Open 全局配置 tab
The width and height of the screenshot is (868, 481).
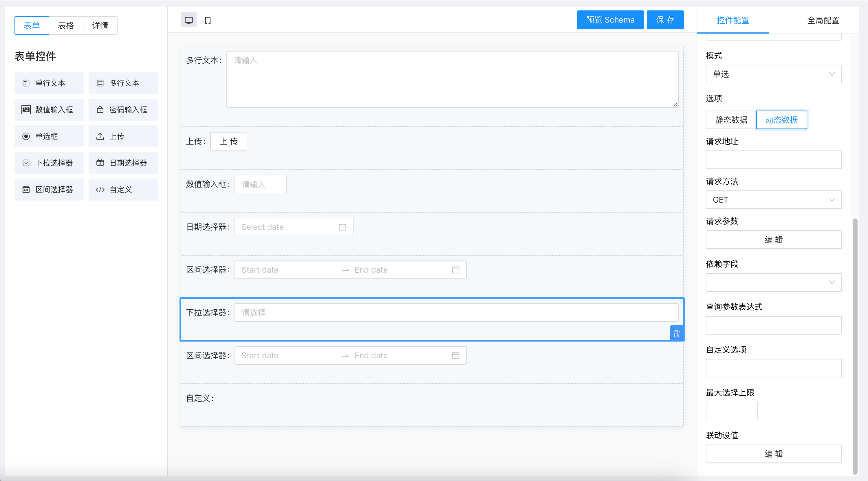pyautogui.click(x=823, y=21)
